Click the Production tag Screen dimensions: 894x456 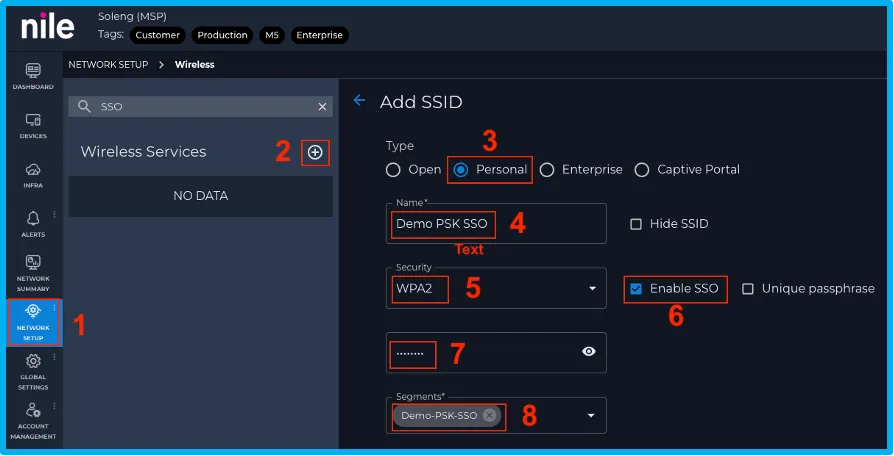point(222,35)
